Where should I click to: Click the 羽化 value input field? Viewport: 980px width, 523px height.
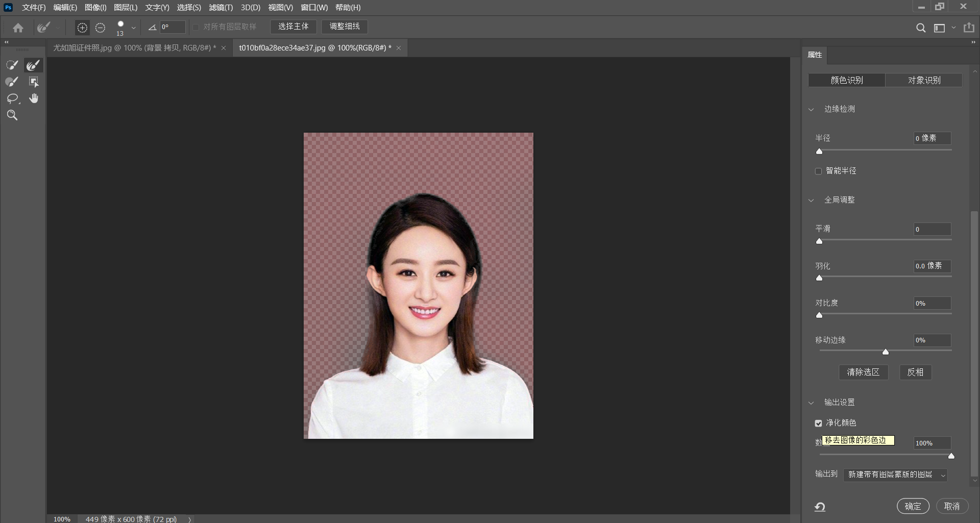932,266
